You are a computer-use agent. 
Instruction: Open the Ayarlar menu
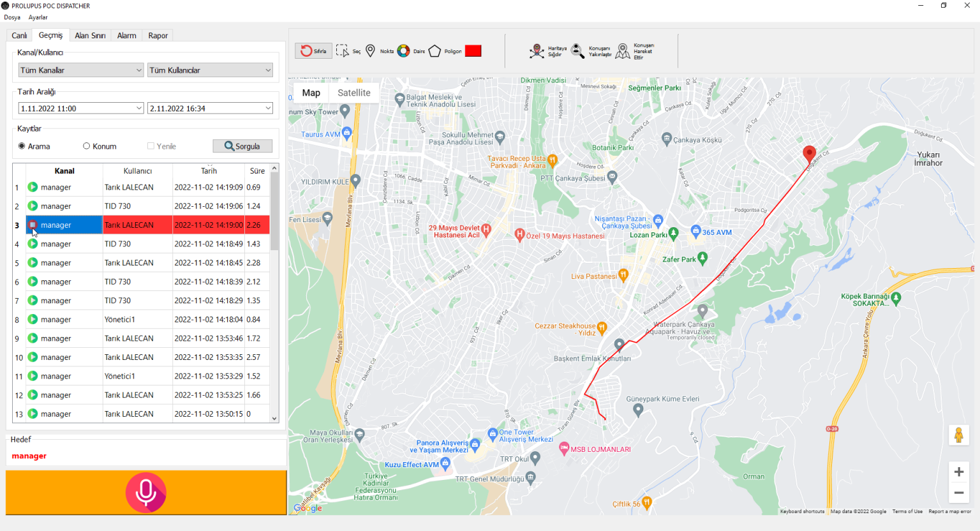[38, 17]
